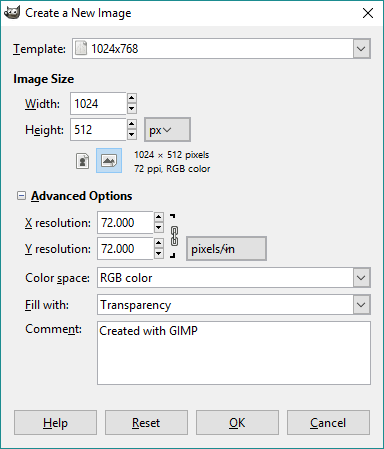
Task: Click the Y resolution field
Action: [125, 248]
